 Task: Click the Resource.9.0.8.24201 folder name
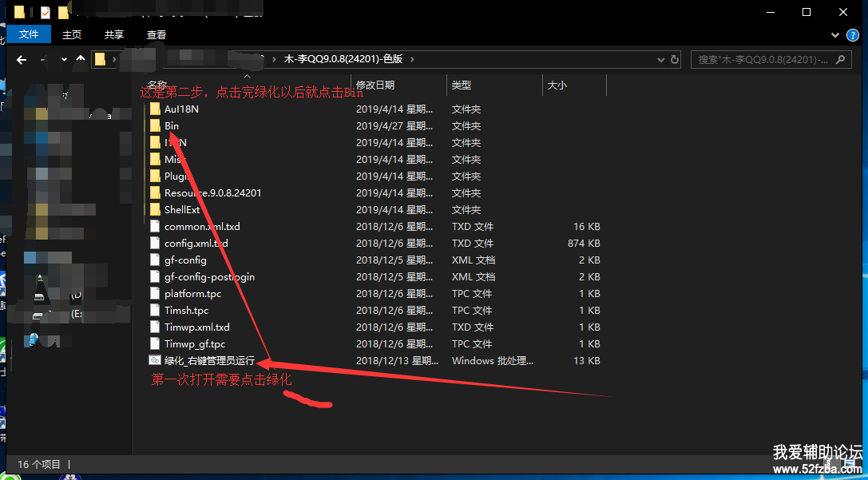coord(212,193)
